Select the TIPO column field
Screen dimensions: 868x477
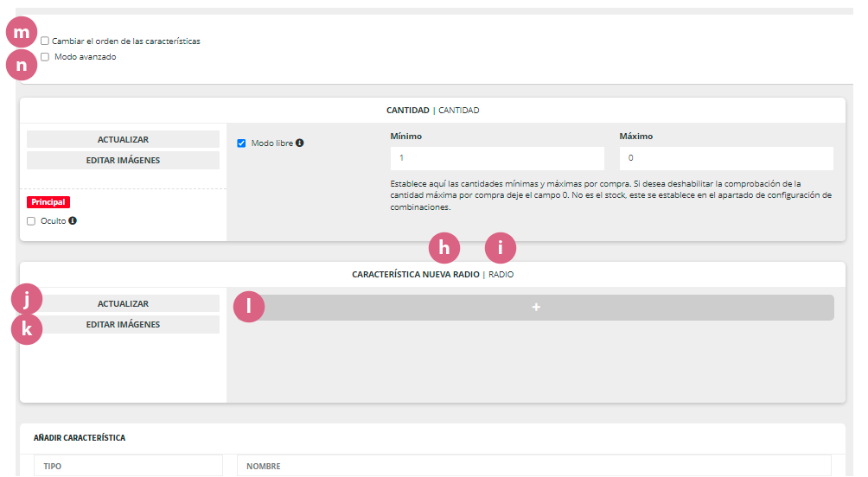(x=127, y=467)
